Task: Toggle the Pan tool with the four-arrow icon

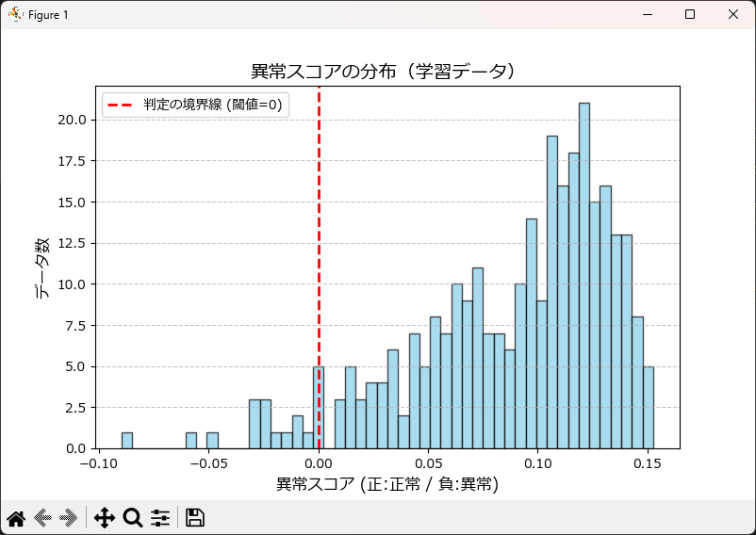Action: pyautogui.click(x=105, y=517)
